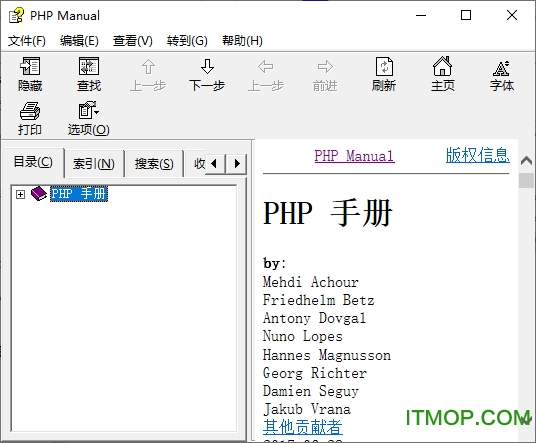Viewport: 536px width, 443px height.
Task: Expand the PHP 手册 tree node
Action: point(21,194)
